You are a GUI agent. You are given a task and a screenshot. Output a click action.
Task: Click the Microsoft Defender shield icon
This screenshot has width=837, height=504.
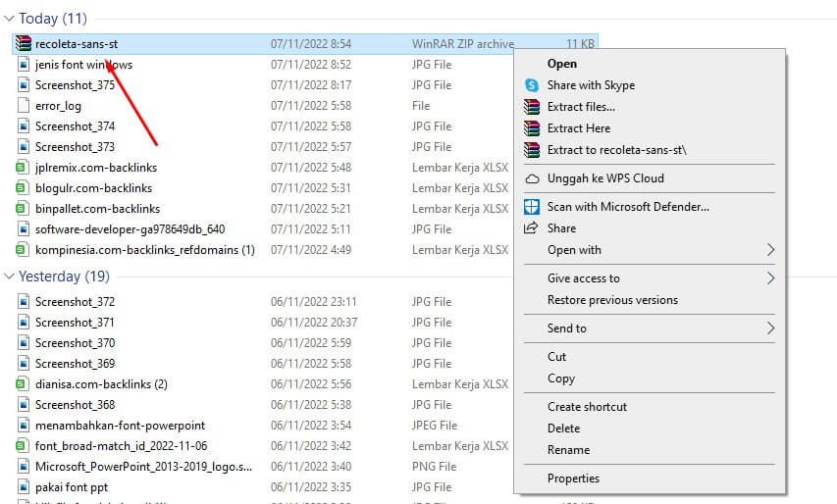(x=532, y=207)
